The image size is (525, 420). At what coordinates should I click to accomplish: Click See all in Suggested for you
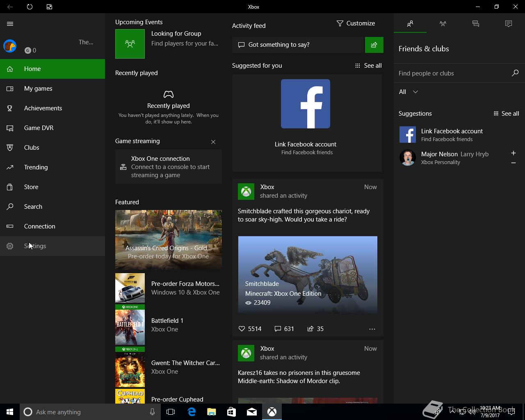coord(368,66)
